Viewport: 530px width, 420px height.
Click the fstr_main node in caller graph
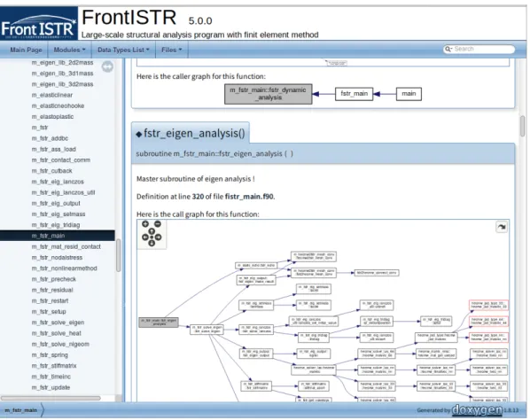pos(354,94)
